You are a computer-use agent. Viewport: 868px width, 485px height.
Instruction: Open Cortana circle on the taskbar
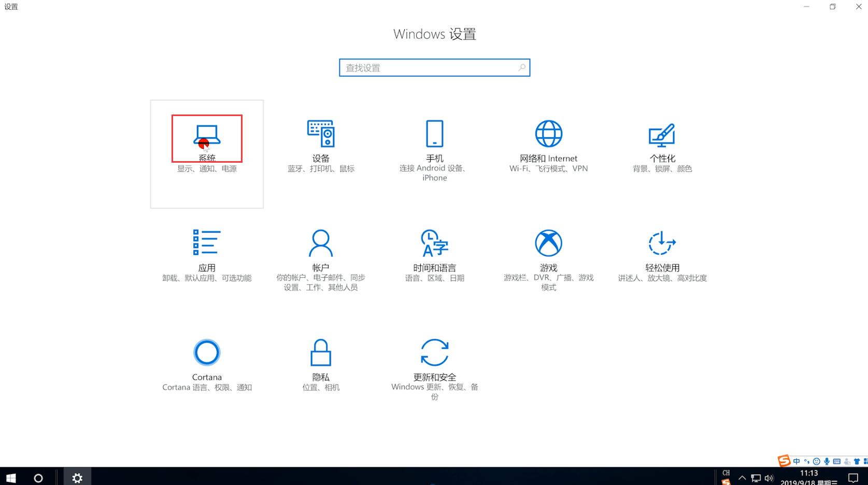[38, 478]
